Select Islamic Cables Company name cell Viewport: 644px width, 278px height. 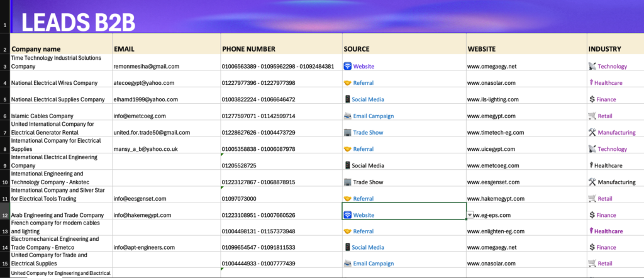point(61,112)
